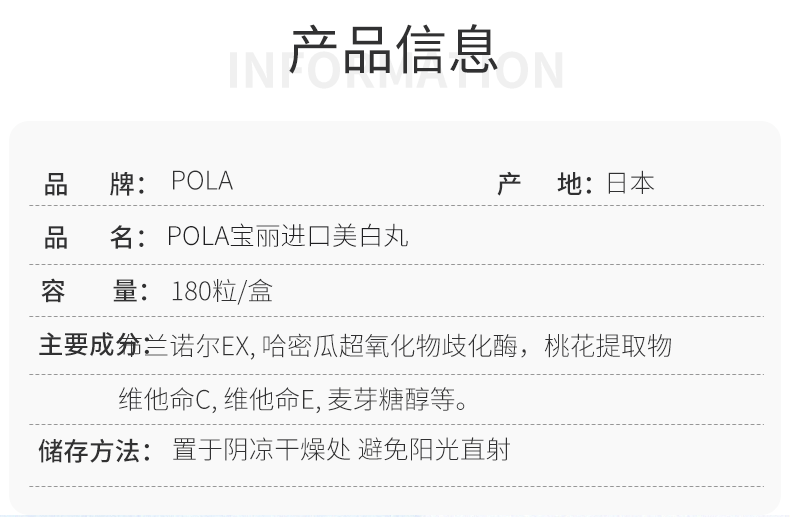
Task: Click the ingredient 桃花提取物
Action: (x=608, y=346)
